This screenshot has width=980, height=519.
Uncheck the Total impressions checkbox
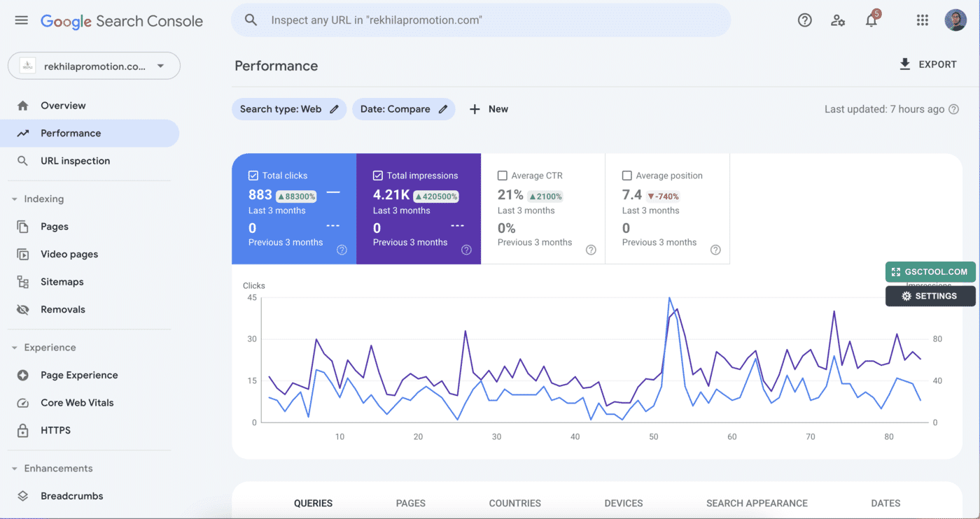pyautogui.click(x=378, y=176)
